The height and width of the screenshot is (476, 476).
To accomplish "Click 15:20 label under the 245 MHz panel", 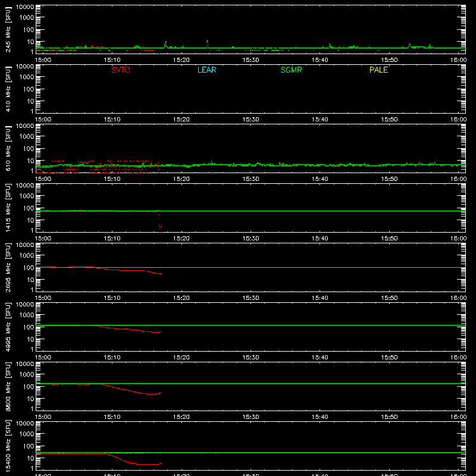I will click(x=181, y=60).
